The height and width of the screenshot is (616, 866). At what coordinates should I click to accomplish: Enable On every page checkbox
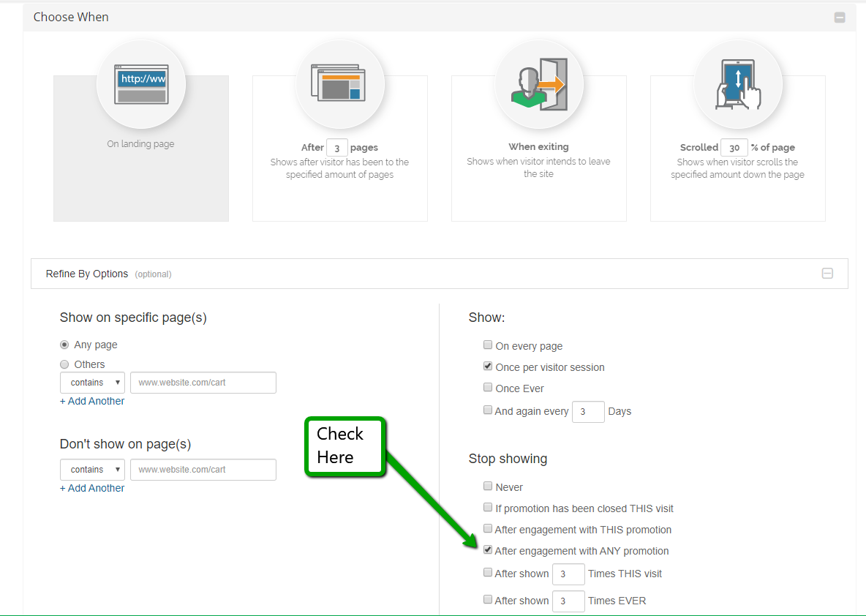click(x=488, y=345)
